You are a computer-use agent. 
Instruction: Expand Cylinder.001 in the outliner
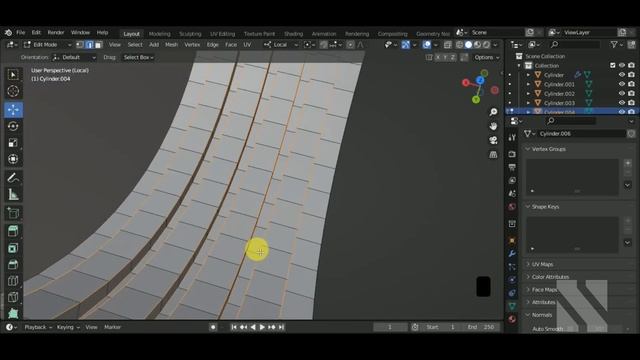point(528,84)
